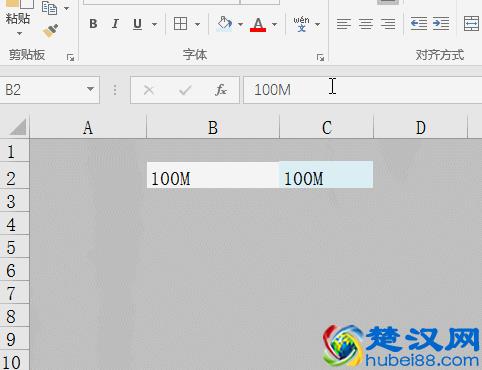
Task: Open fill color dropdown arrow
Action: pos(240,24)
